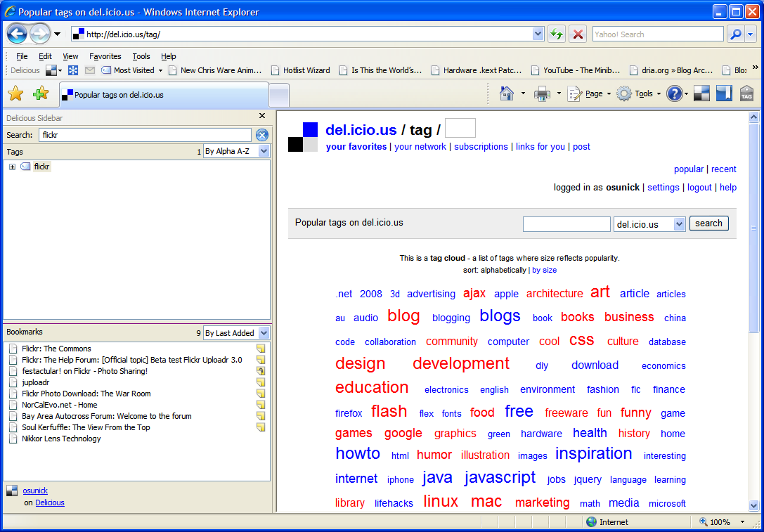
Task: Open the Nikkor Lens Technology bookmark
Action: pyautogui.click(x=61, y=439)
